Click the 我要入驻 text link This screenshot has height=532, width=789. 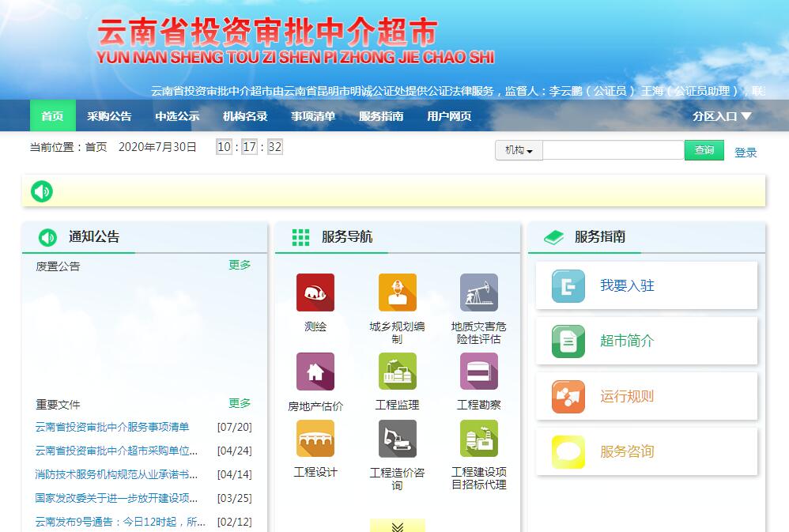pyautogui.click(x=627, y=286)
